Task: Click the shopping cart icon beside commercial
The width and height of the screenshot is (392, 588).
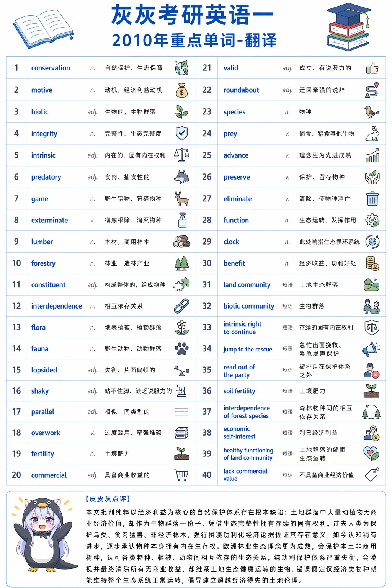Action: click(181, 475)
